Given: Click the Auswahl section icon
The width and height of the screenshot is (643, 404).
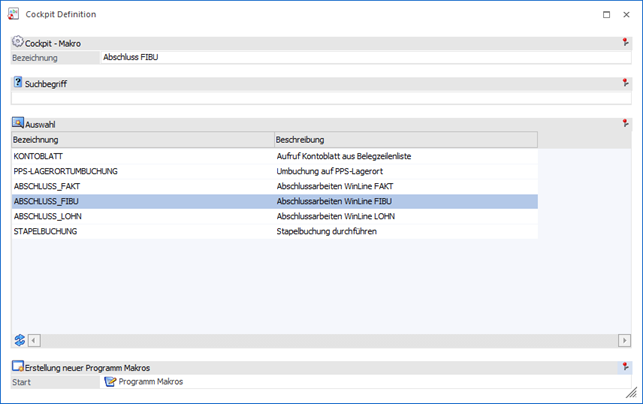Looking at the screenshot, I should [x=18, y=123].
